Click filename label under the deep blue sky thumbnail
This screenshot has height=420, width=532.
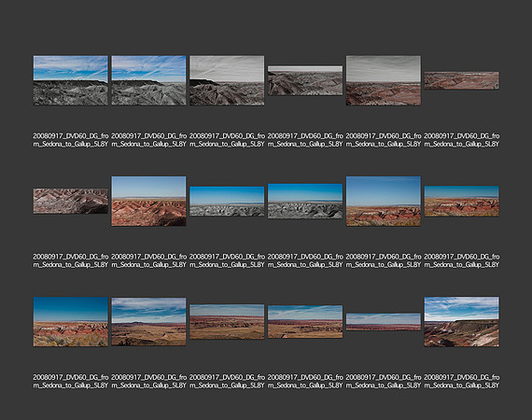pos(71,382)
